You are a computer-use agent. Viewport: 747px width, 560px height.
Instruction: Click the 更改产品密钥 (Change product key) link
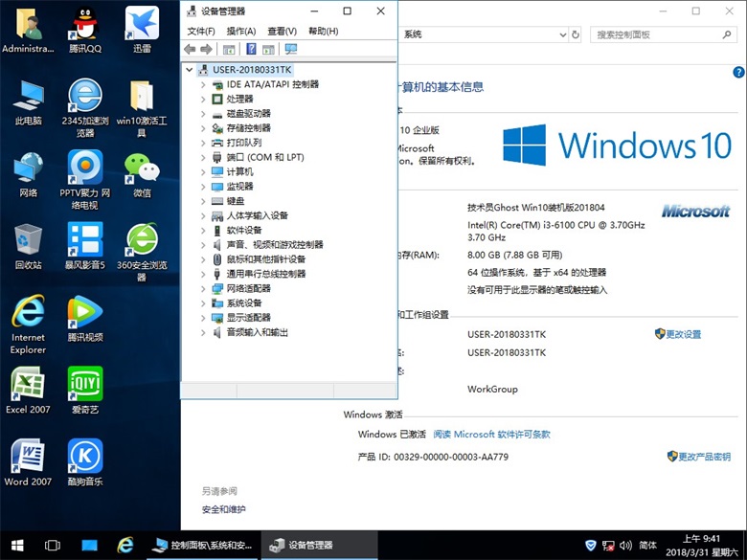[x=704, y=457]
